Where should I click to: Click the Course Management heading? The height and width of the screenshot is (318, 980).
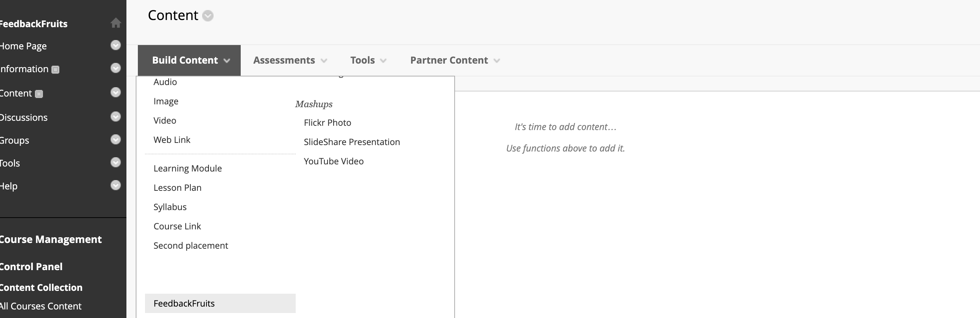click(x=51, y=239)
